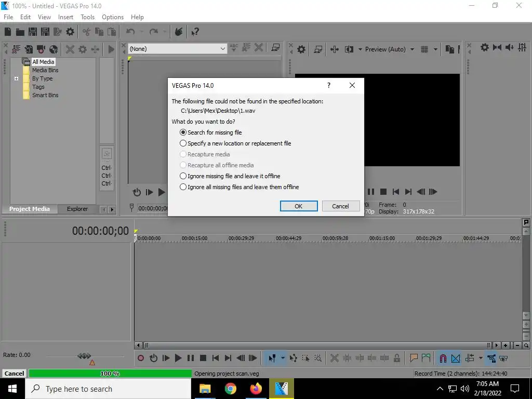Click the Windows taskbar search box
This screenshot has height=399, width=532.
click(108, 389)
